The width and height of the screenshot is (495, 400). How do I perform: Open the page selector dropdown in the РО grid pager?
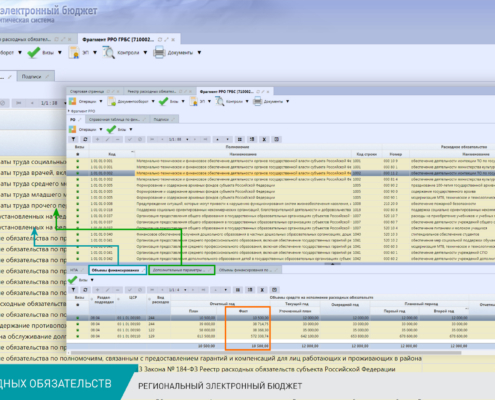pos(187,139)
